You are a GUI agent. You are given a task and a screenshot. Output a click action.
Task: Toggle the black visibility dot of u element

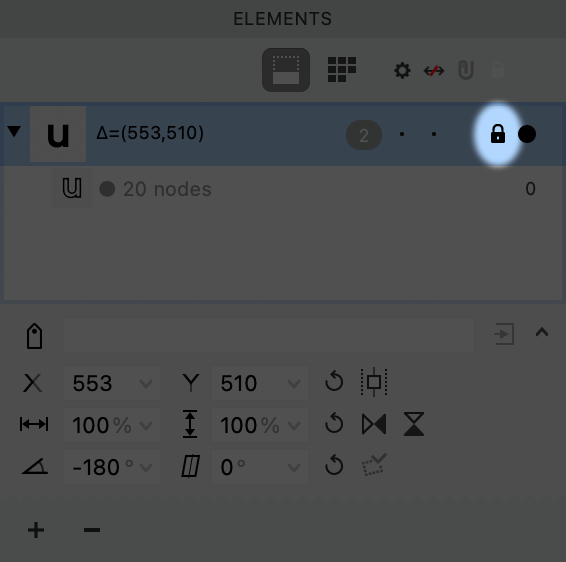(x=527, y=134)
